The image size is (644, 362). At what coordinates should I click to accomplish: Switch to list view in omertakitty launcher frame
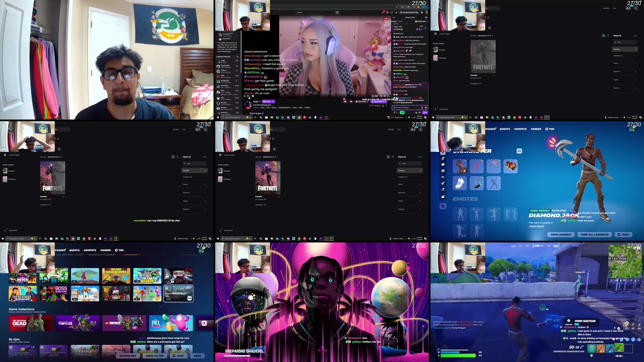coord(178,157)
